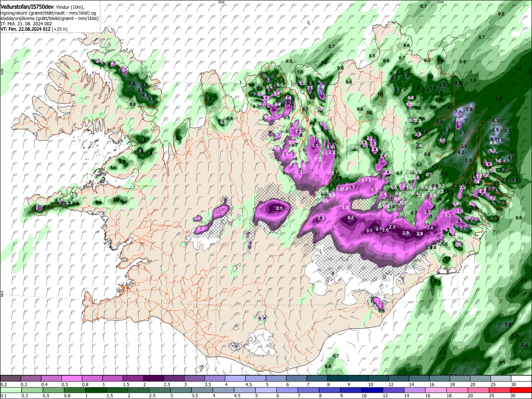Viewport: 532px width, 399px height.
Task: Select the white 30 snow scale swatch
Action: click(521, 379)
